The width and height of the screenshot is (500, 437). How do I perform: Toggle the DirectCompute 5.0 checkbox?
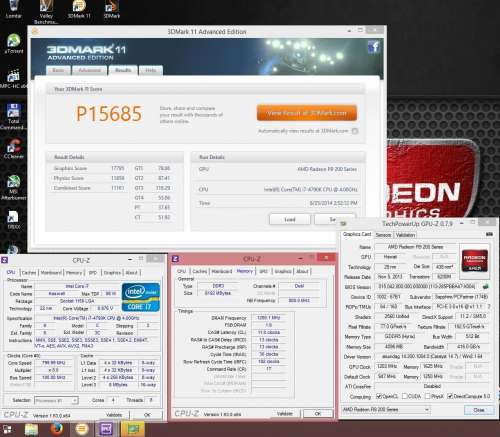point(450,396)
